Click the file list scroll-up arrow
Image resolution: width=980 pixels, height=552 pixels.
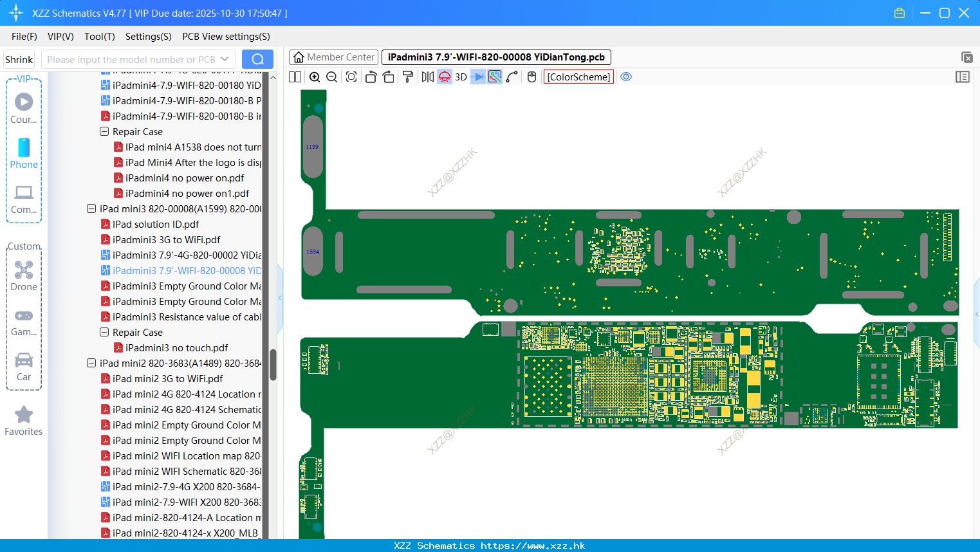click(273, 77)
